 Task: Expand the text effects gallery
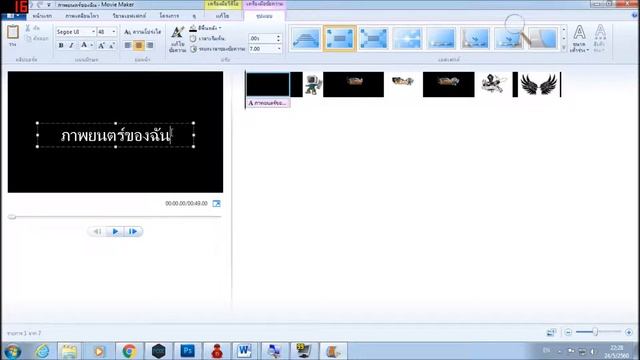pos(564,47)
